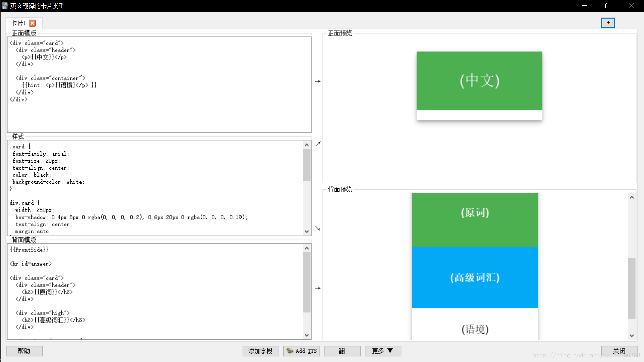644x362 pixels.
Task: Click down arrow of back template scrollbar
Action: pos(307,335)
